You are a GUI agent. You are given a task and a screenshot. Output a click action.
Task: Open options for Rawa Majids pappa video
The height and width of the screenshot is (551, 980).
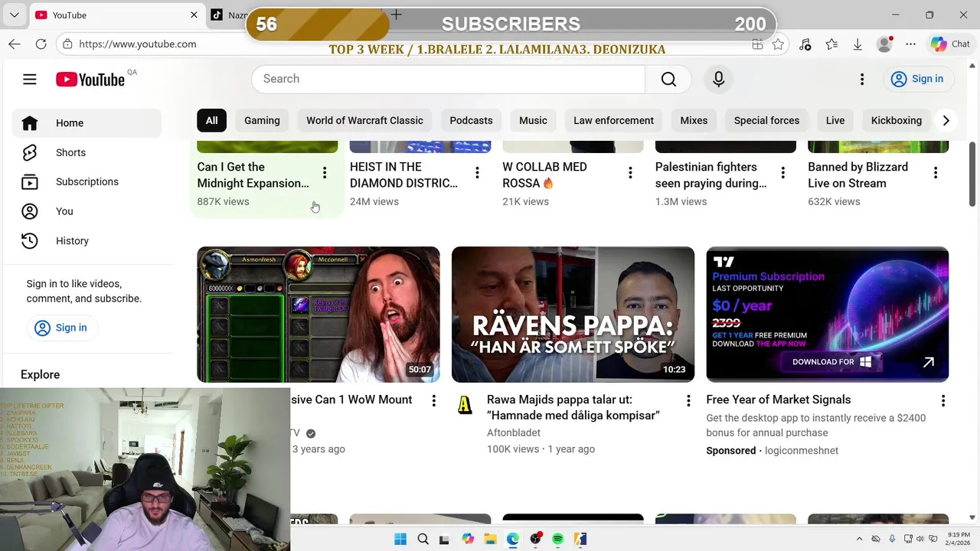[688, 401]
